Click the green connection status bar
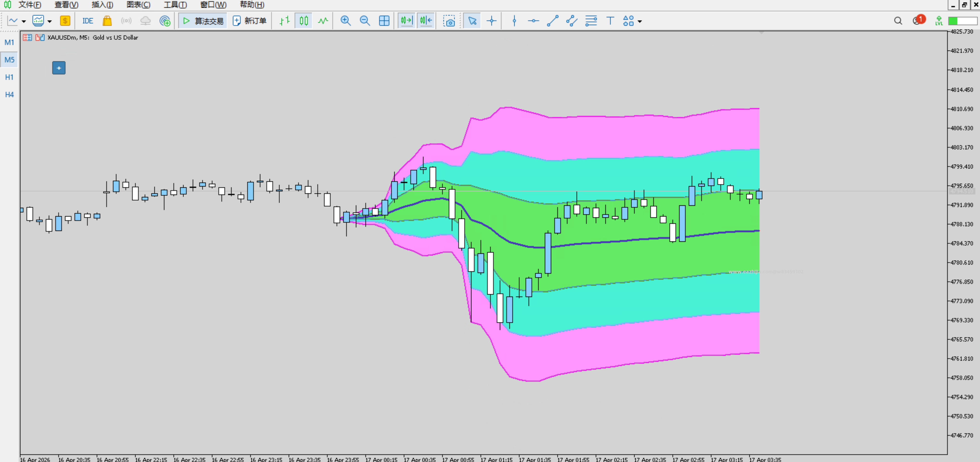The height and width of the screenshot is (462, 980). click(x=962, y=21)
